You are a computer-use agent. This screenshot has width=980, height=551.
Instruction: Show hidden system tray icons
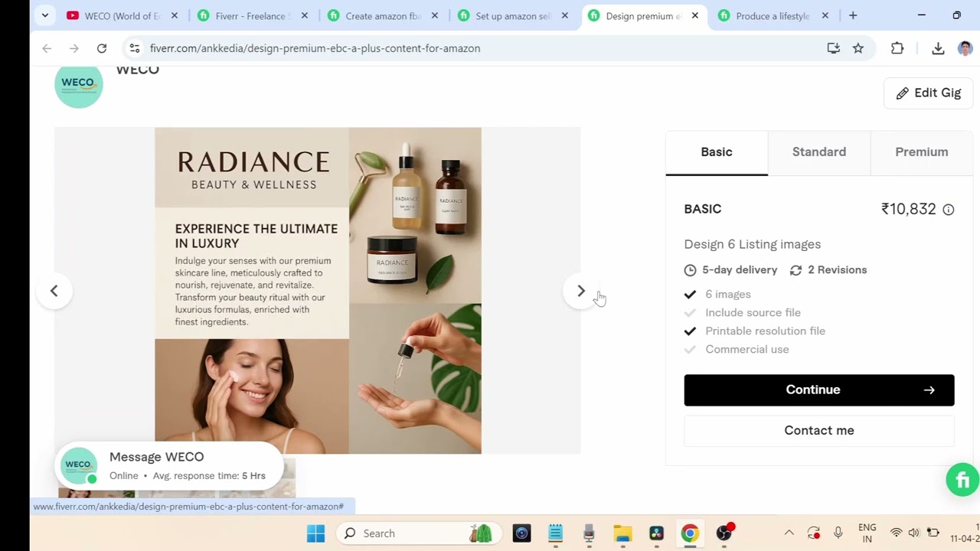tap(789, 533)
